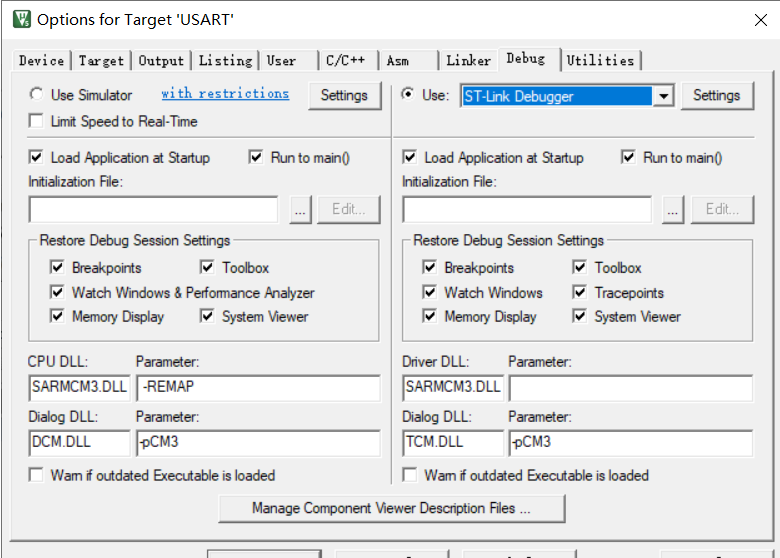The width and height of the screenshot is (780, 558).
Task: Click CPU DLL parameter field -REMAP
Action: click(258, 387)
